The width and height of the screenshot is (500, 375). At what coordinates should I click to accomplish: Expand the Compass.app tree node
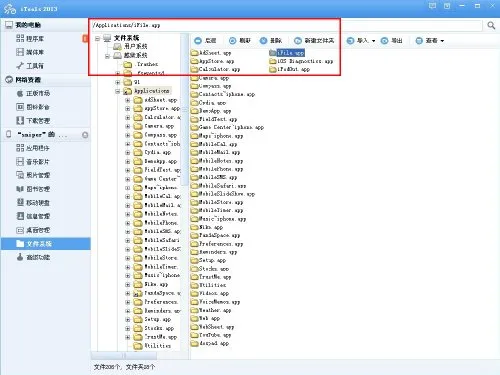coord(127,135)
